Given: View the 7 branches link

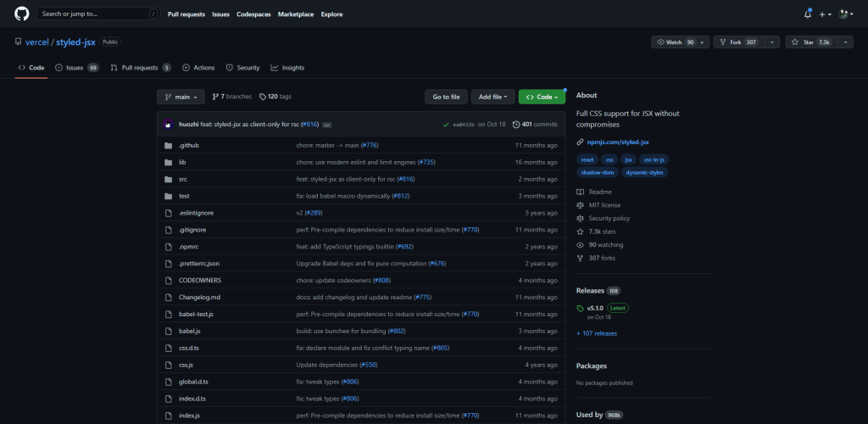Looking at the screenshot, I should (232, 97).
